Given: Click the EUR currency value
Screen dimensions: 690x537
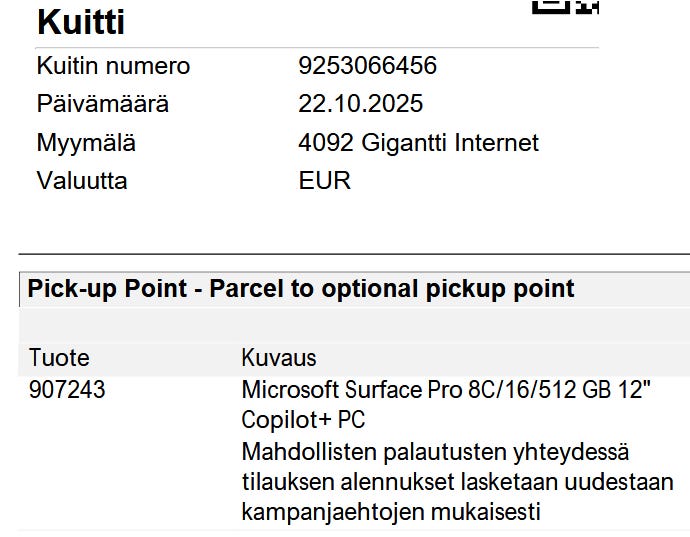Looking at the screenshot, I should point(324,181).
